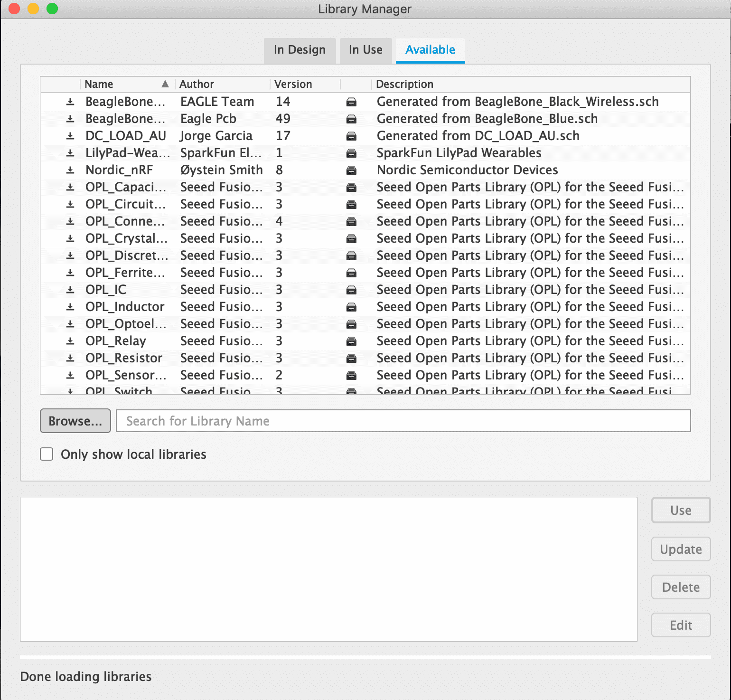Image resolution: width=731 pixels, height=700 pixels.
Task: Open the In Use tab
Action: pos(365,50)
